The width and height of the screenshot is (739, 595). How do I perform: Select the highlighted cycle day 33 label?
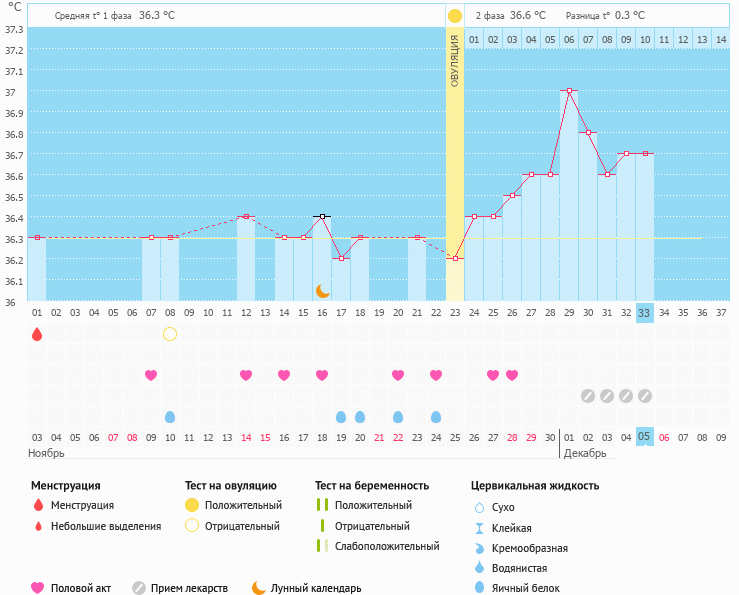[x=645, y=313]
